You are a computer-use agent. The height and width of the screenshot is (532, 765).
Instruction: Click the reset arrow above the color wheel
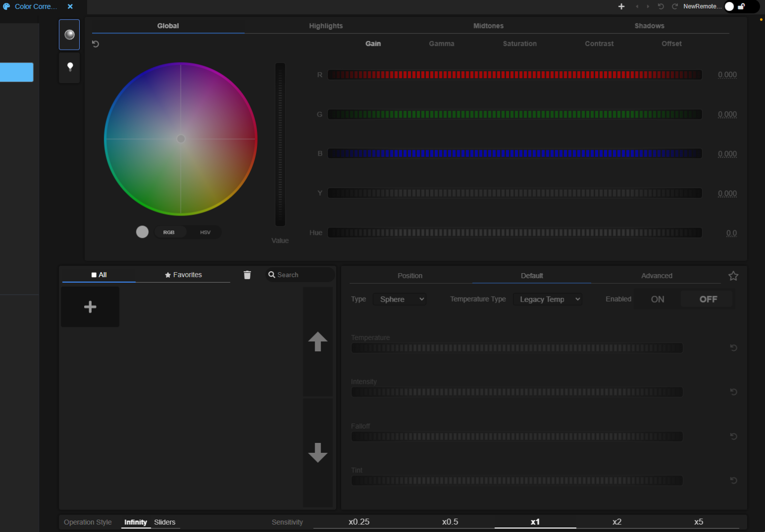(95, 44)
